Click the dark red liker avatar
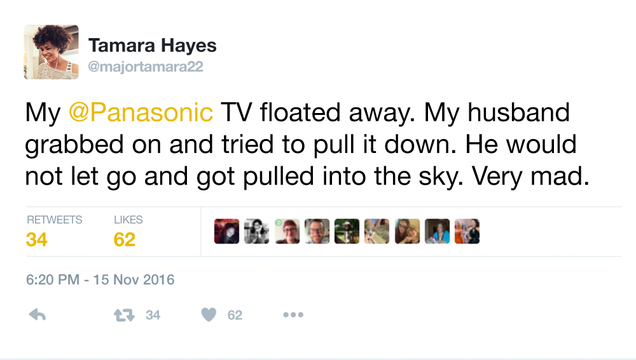The image size is (636, 360). [227, 231]
